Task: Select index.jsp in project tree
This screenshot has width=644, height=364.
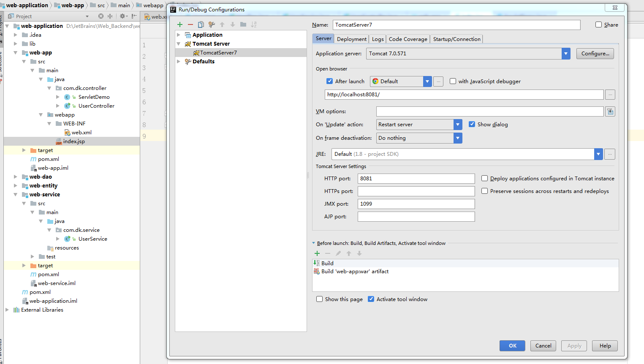Action: [74, 141]
